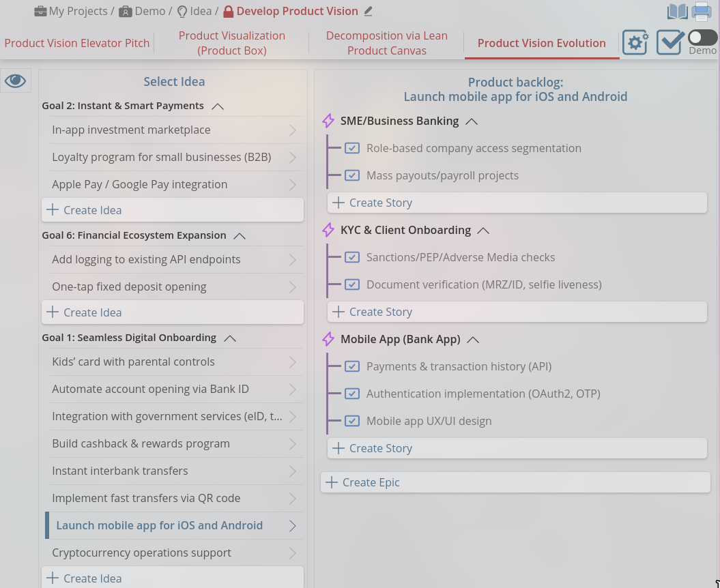This screenshot has width=720, height=588.
Task: Click the pencil edit icon beside Develop Product Vision
Action: [369, 11]
